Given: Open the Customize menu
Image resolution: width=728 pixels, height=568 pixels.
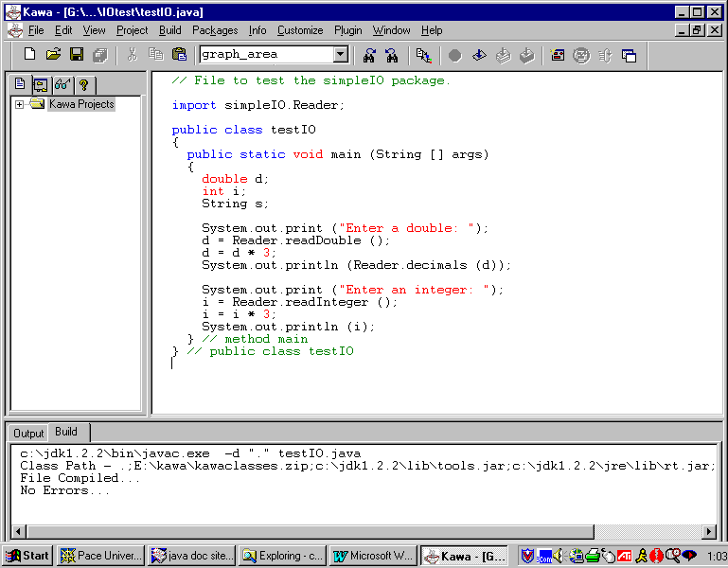Looking at the screenshot, I should tap(300, 30).
